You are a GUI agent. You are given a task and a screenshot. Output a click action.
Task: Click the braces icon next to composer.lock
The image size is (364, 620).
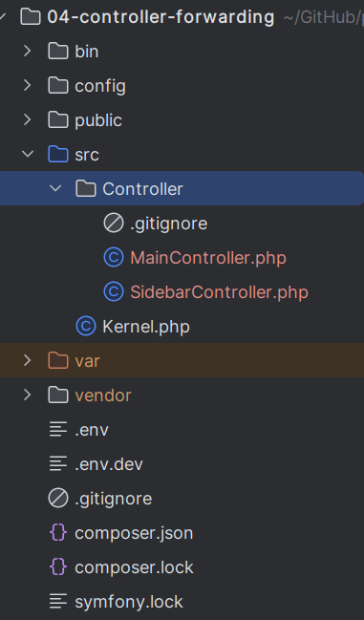pyautogui.click(x=58, y=567)
